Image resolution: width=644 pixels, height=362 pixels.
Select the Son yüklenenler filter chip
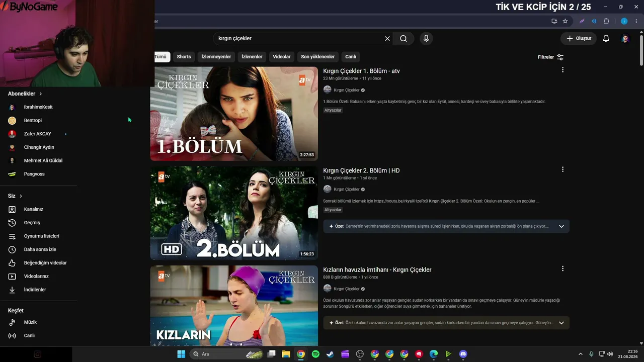pyautogui.click(x=318, y=57)
